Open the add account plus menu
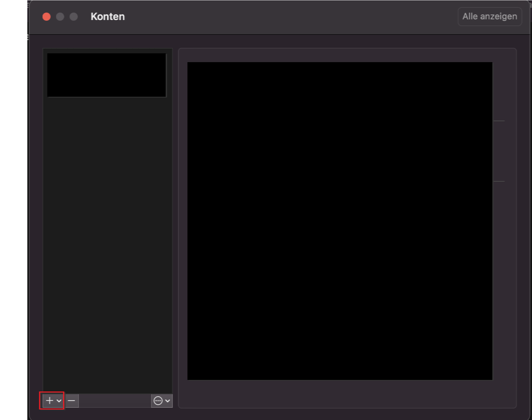Image resolution: width=532 pixels, height=420 pixels. [x=53, y=401]
